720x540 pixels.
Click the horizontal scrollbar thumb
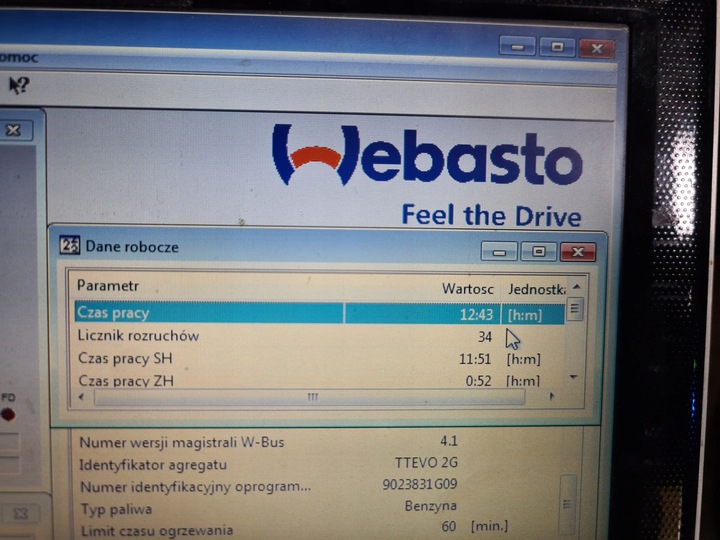click(x=310, y=397)
